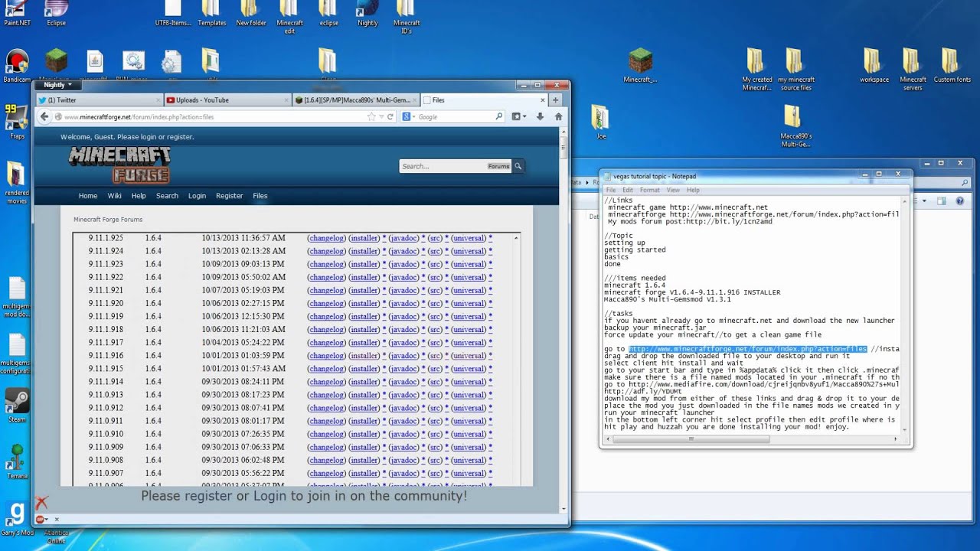The width and height of the screenshot is (980, 551).
Task: Select the Minecraft servers folder
Action: pos(913,70)
